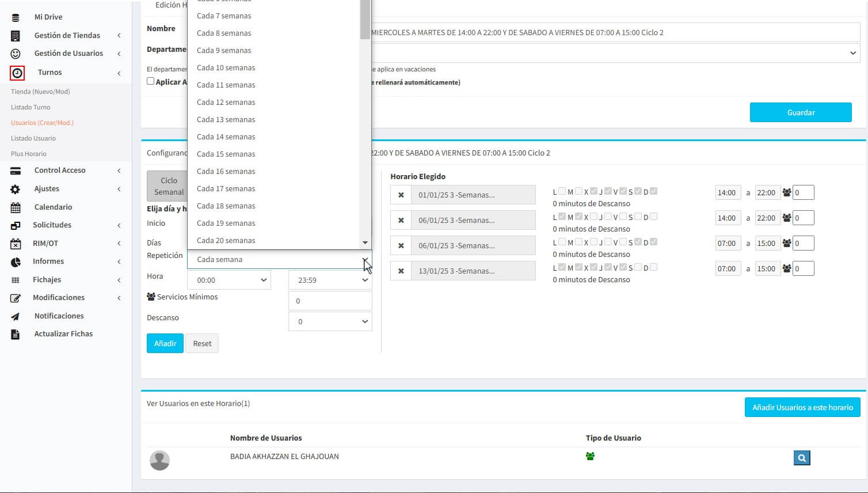Open the end hour 23:59 dropdown
Image resolution: width=868 pixels, height=493 pixels.
(x=330, y=280)
